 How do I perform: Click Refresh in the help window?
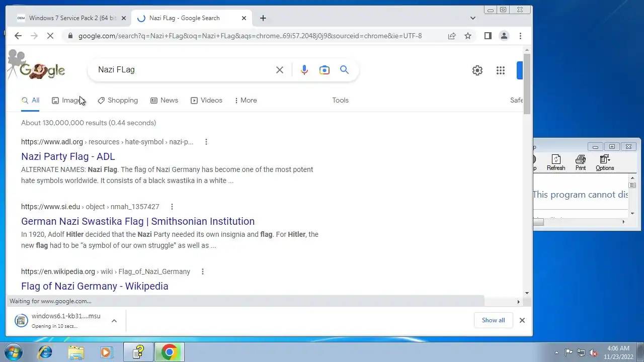[556, 163]
